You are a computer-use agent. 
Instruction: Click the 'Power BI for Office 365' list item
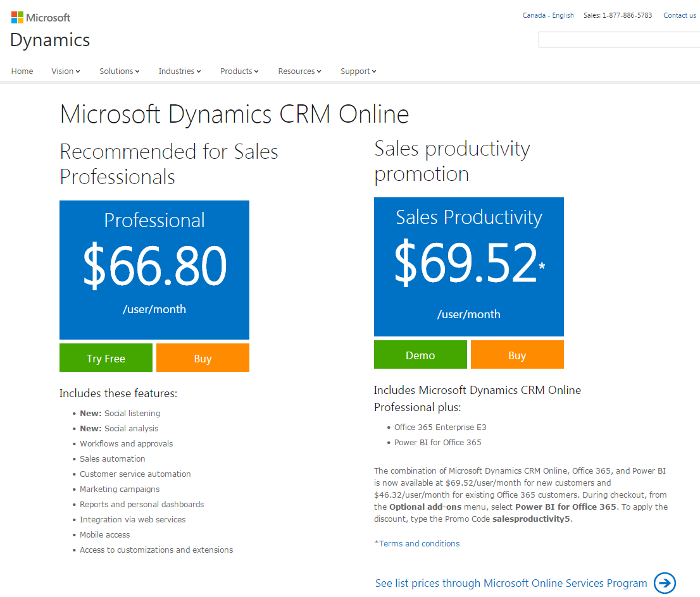pos(438,442)
